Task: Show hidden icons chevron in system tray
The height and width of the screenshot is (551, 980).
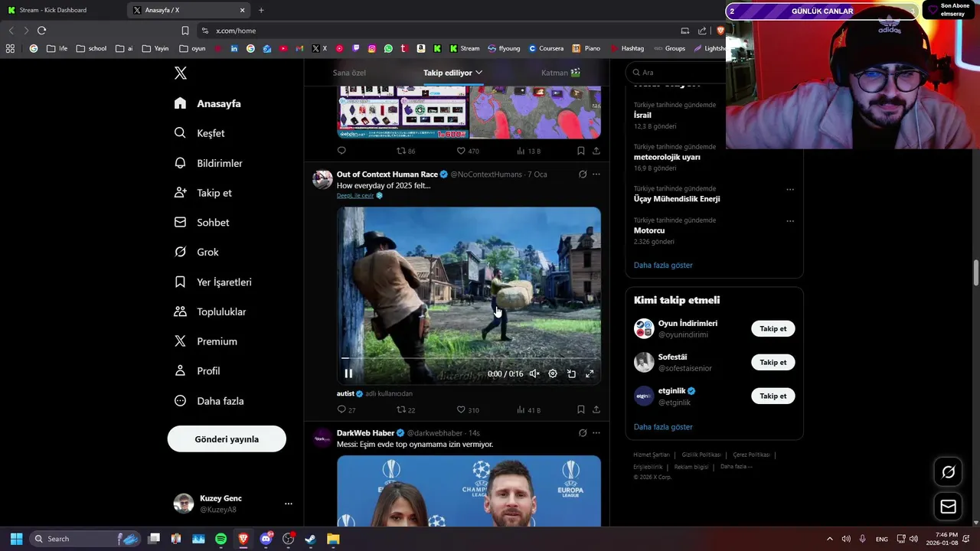Action: click(x=830, y=539)
